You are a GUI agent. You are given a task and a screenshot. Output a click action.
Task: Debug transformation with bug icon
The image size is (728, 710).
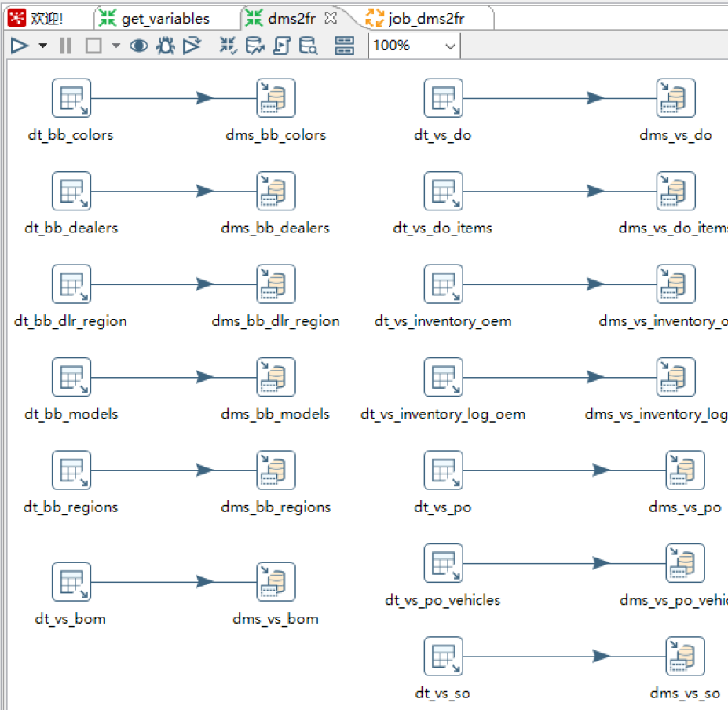coord(165,46)
